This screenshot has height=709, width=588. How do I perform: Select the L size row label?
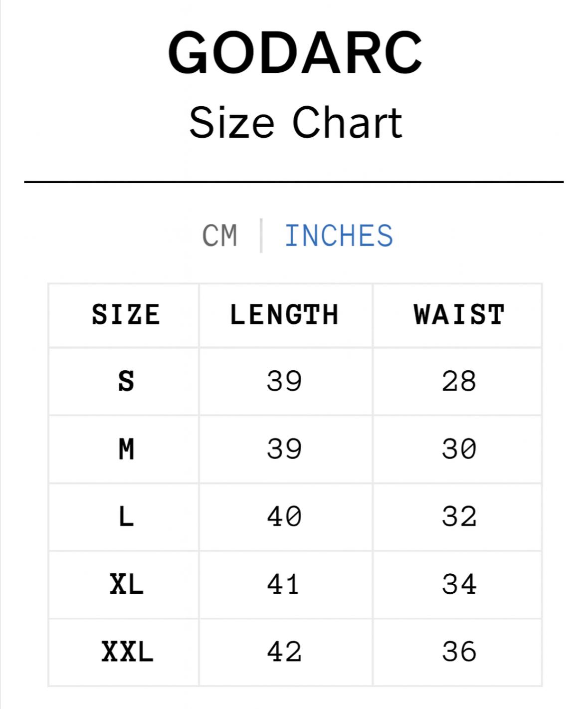pyautogui.click(x=126, y=517)
